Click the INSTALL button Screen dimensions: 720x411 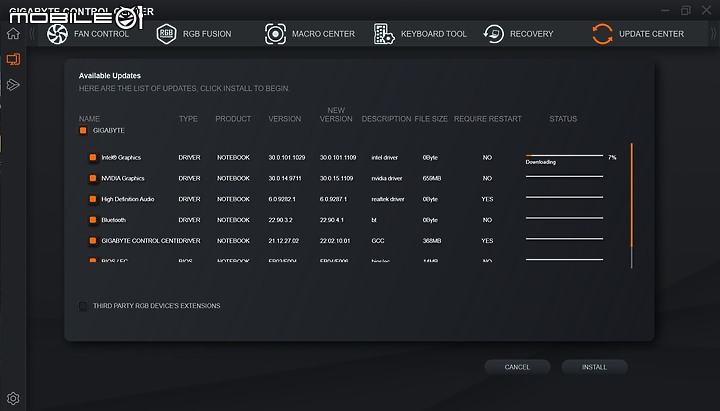pyautogui.click(x=594, y=367)
